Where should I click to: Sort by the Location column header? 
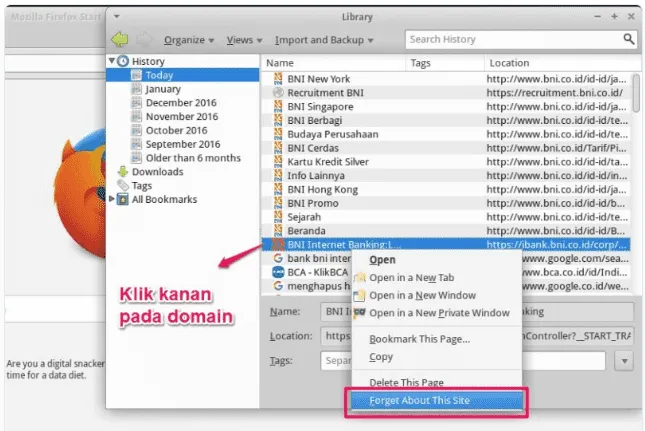[x=562, y=63]
